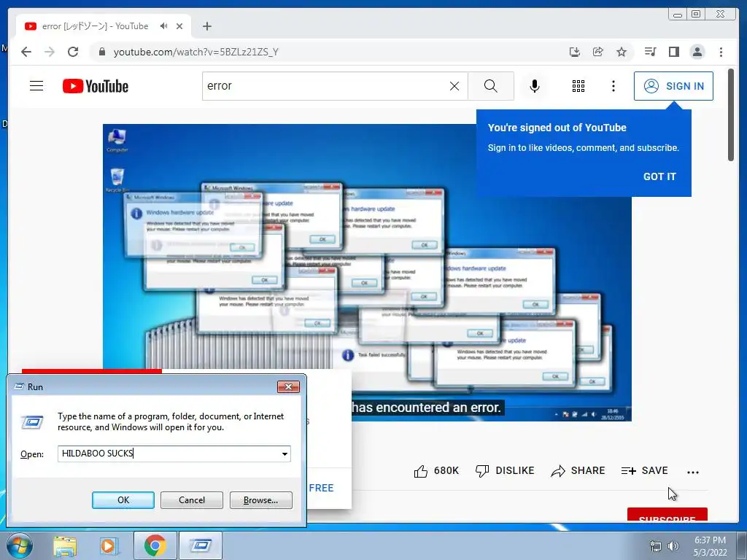Click the volume speaker in the system tray
The height and width of the screenshot is (560, 747).
tap(673, 546)
